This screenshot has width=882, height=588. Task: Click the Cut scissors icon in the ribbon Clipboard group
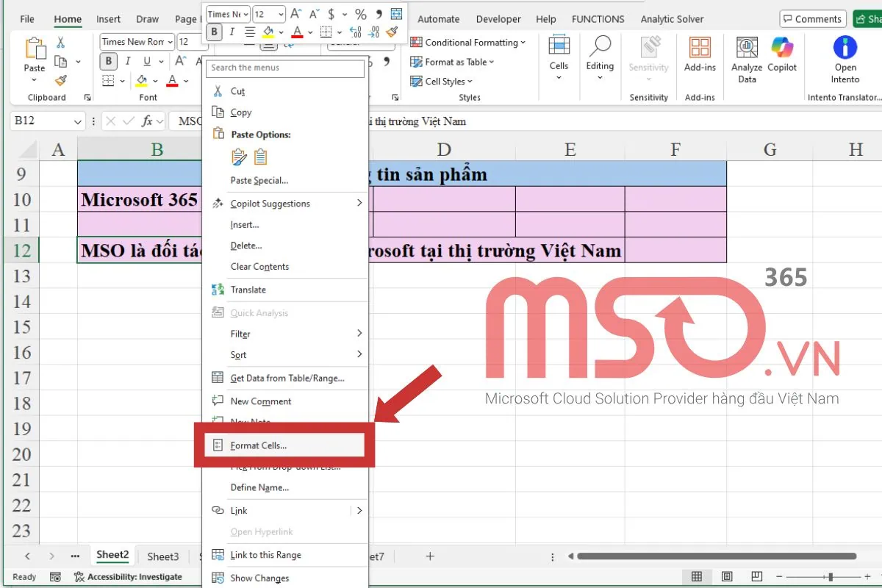tap(61, 43)
